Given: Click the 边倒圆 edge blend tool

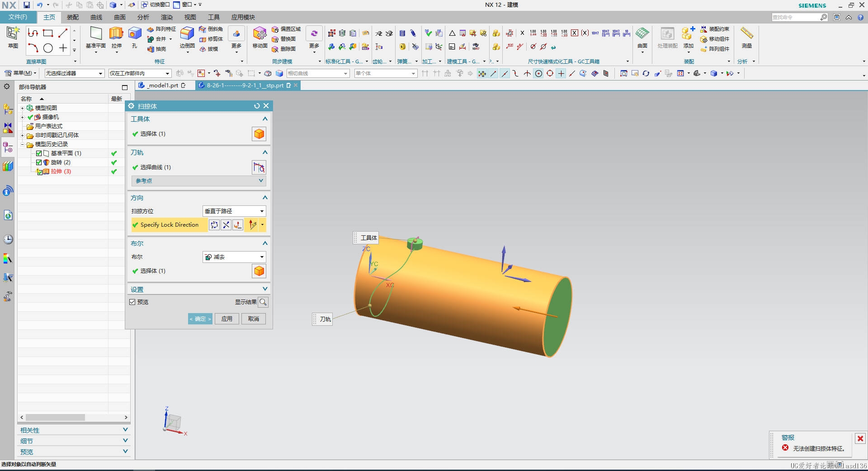Looking at the screenshot, I should pos(187,37).
